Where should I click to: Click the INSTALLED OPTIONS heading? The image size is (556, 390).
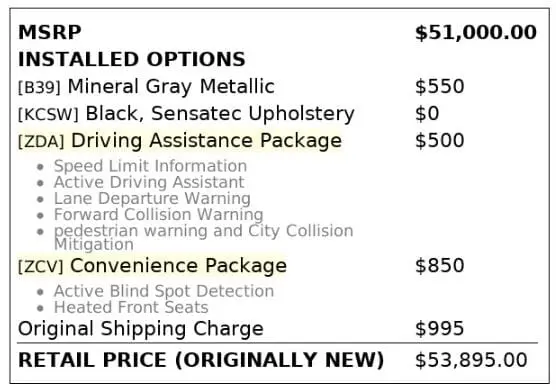(x=132, y=59)
